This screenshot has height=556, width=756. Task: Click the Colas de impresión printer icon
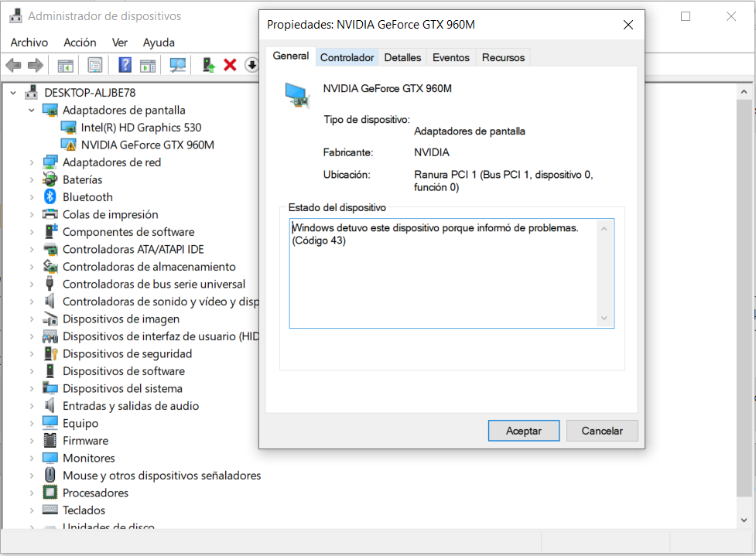coord(50,214)
